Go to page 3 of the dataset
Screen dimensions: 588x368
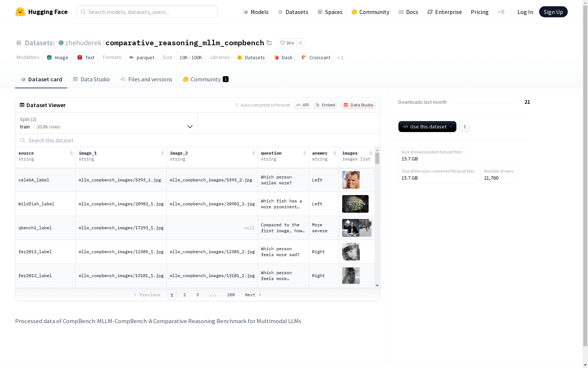[x=197, y=295]
